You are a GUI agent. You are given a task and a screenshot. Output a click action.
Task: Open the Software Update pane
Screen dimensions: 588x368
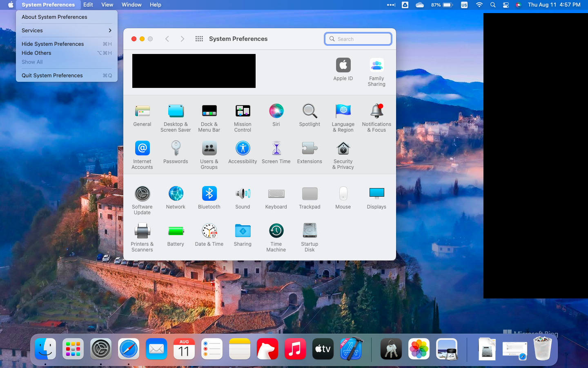[x=142, y=194]
